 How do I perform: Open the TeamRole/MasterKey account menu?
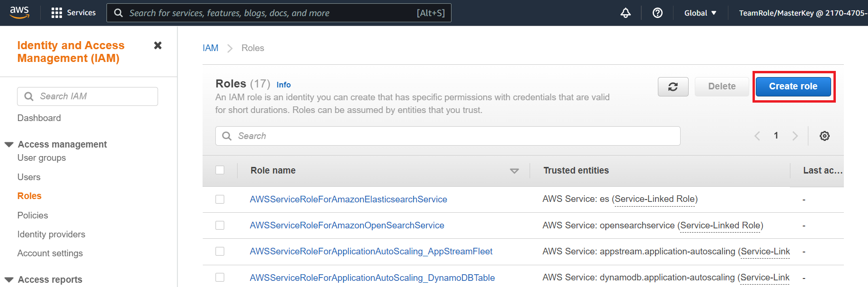803,13
